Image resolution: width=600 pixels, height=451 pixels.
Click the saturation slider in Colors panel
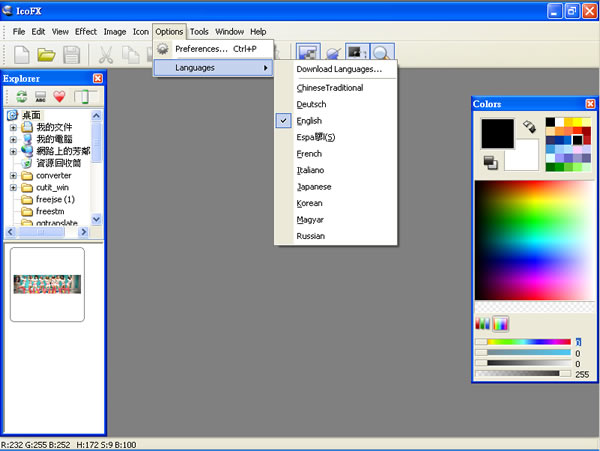523,352
